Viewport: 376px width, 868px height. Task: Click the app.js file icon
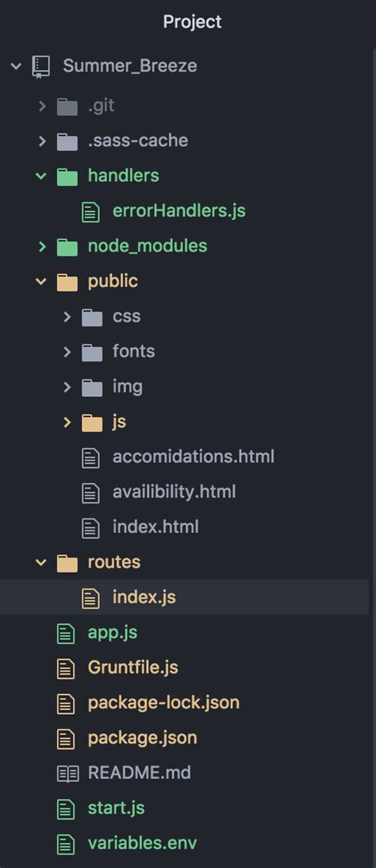coord(66,633)
